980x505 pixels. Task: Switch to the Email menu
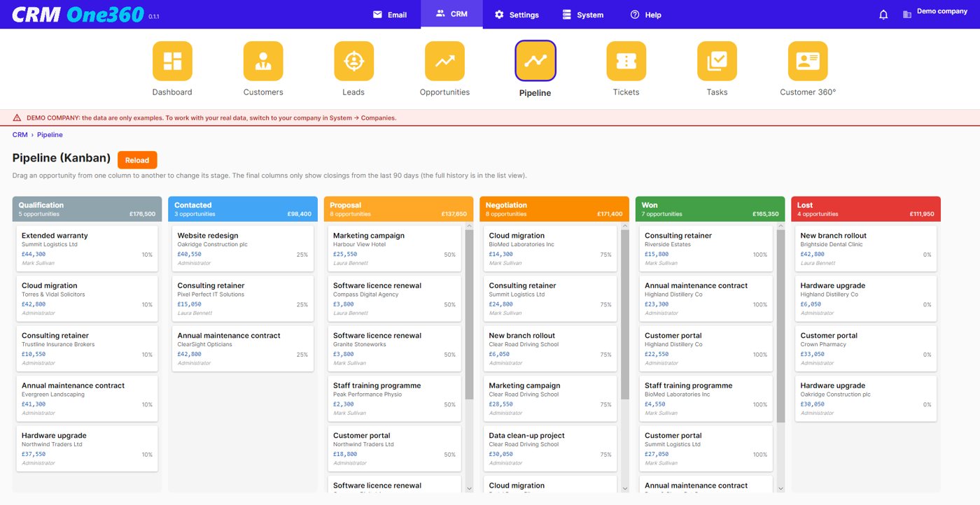tap(389, 15)
